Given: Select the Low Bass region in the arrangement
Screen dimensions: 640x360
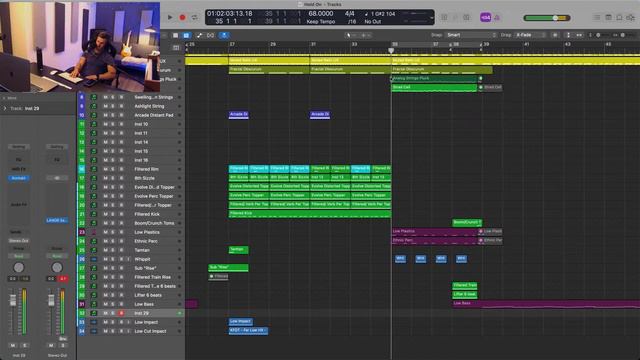Looking at the screenshot, I should coord(546,304).
